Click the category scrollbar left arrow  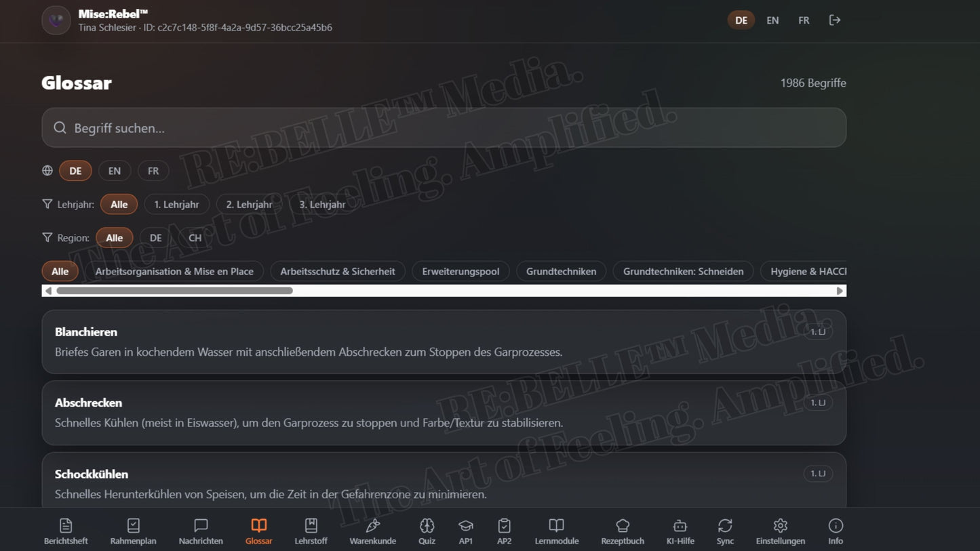tap(48, 291)
